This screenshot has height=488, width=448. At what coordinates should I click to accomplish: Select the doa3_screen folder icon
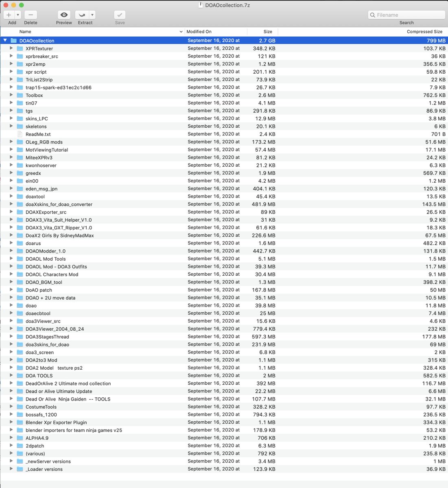click(20, 352)
